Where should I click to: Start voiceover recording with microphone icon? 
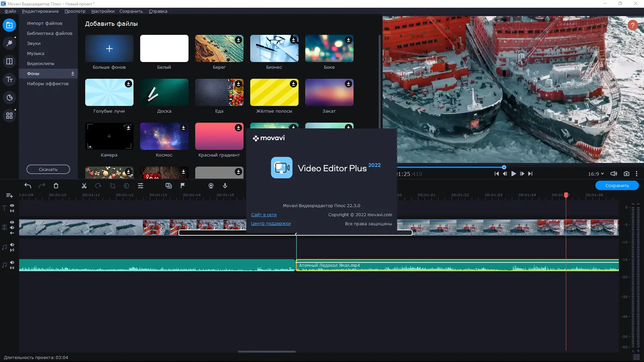[225, 186]
